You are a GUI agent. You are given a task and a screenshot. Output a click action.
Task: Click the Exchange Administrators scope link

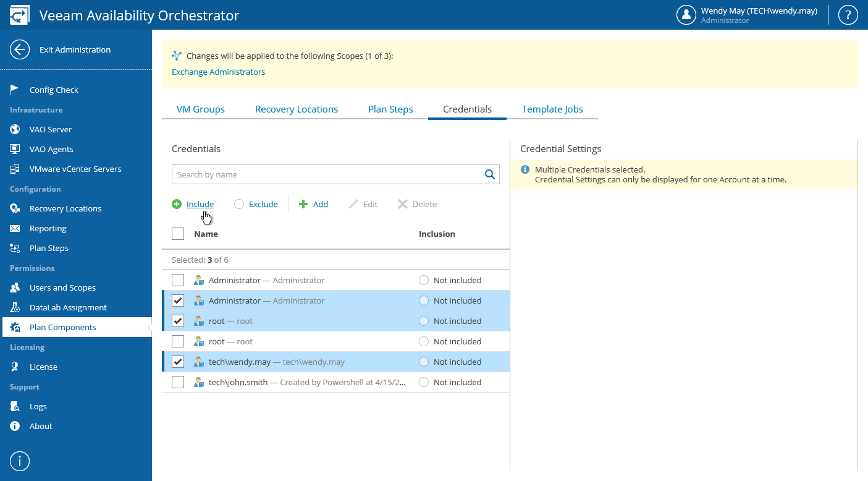(218, 72)
